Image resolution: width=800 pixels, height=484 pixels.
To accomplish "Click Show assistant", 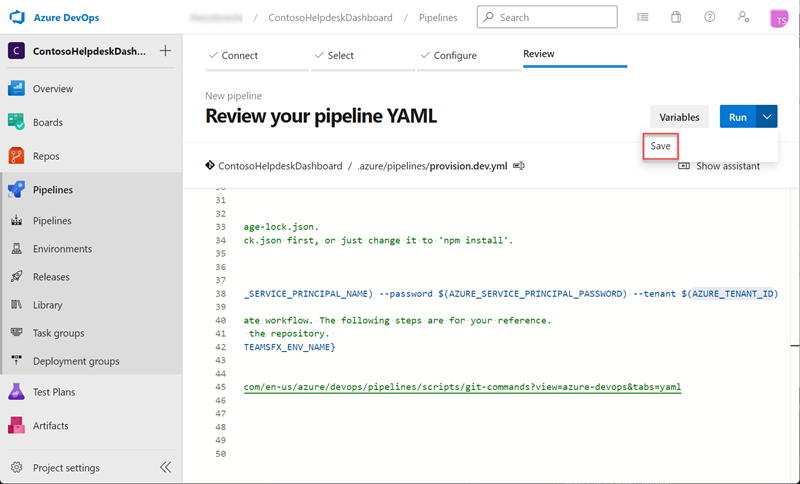I will (x=719, y=166).
